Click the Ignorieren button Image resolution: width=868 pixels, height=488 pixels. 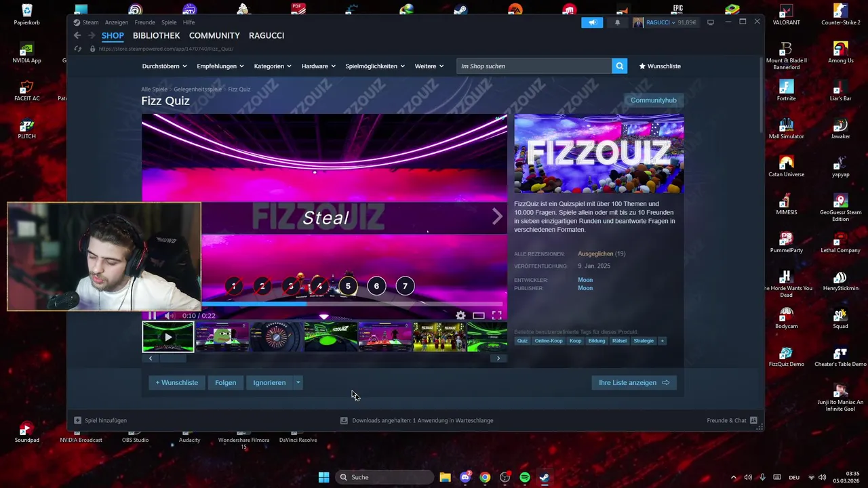tap(269, 383)
